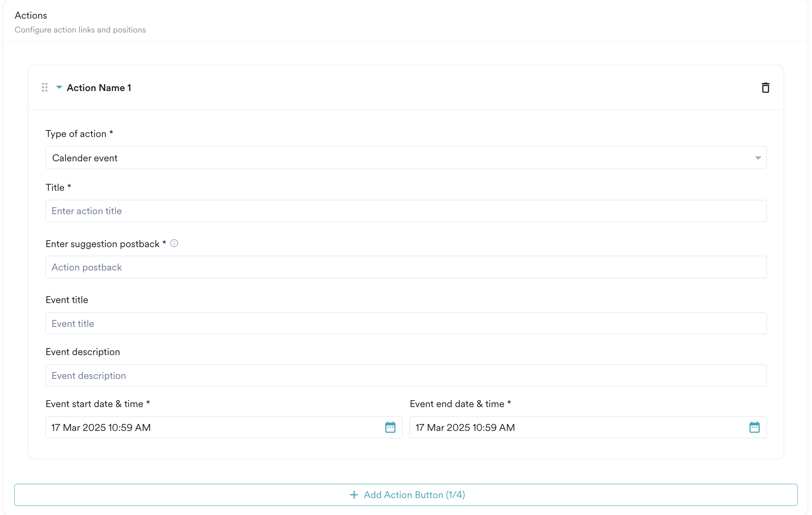Open the calendar picker for event start date

click(390, 427)
